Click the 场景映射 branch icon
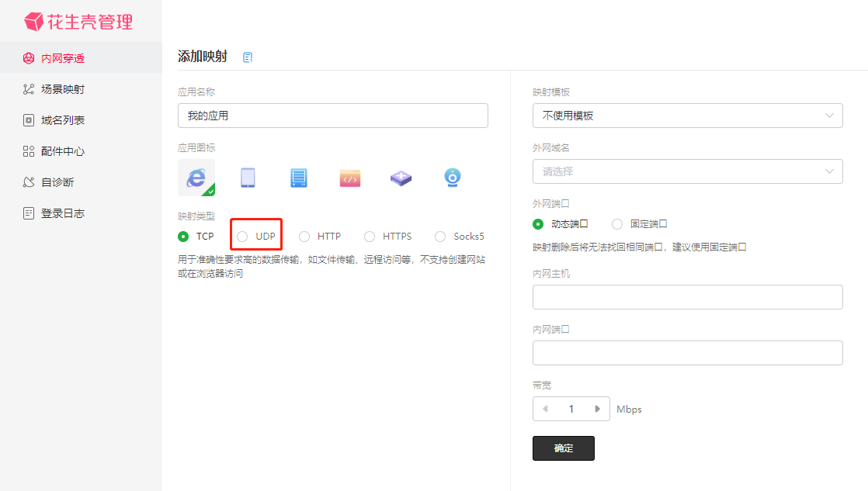Viewport: 868px width, 491px height. pyautogui.click(x=28, y=89)
